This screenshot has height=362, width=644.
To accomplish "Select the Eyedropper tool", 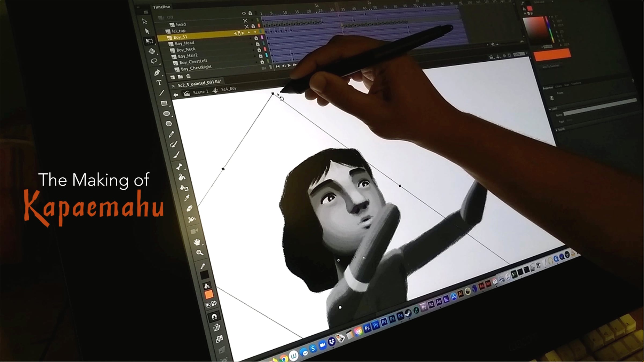I will point(187,198).
